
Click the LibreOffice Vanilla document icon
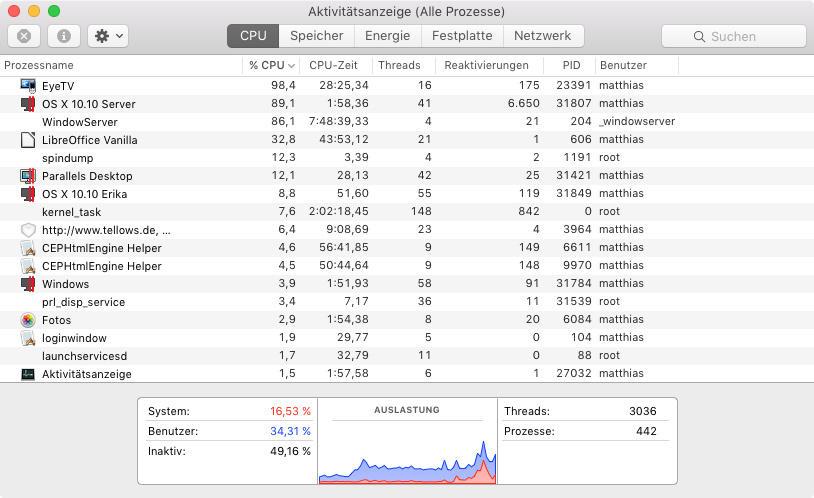pyautogui.click(x=28, y=140)
